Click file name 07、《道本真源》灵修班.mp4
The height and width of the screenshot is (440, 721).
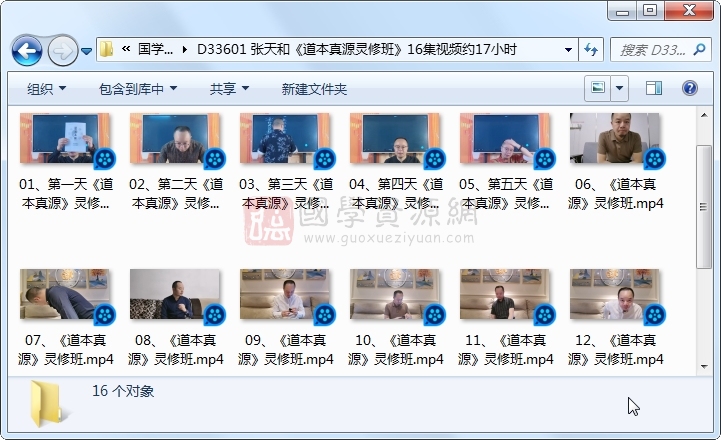[66, 349]
